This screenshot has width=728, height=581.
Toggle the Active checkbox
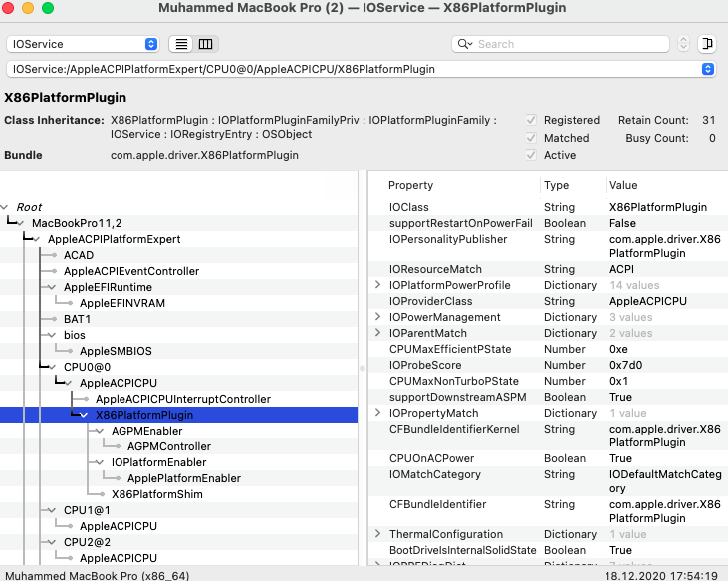tap(531, 155)
